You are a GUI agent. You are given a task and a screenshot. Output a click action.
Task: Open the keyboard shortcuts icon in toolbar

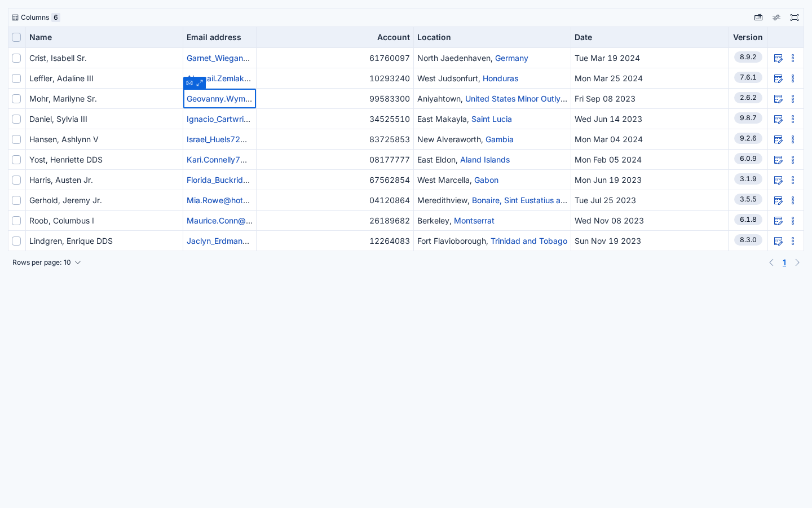(758, 17)
